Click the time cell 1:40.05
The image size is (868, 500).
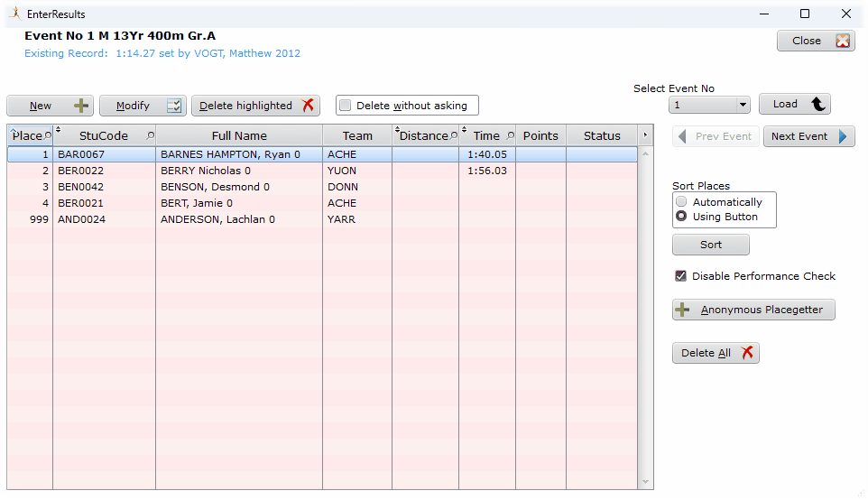(x=487, y=154)
